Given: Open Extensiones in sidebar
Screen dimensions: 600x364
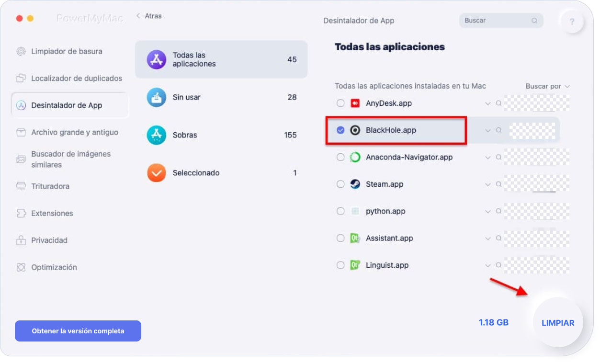Looking at the screenshot, I should [69, 213].
